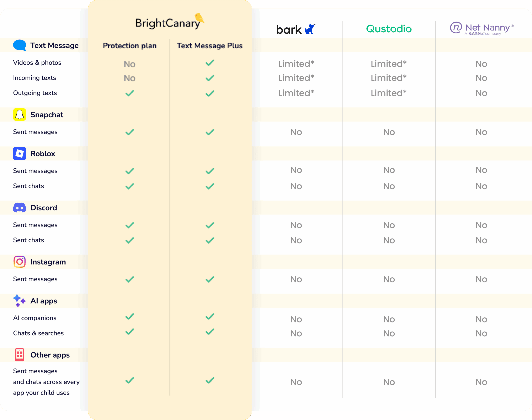Screen dimensions: 532x420
Task: Click the Discord logo icon
Action: point(20,208)
